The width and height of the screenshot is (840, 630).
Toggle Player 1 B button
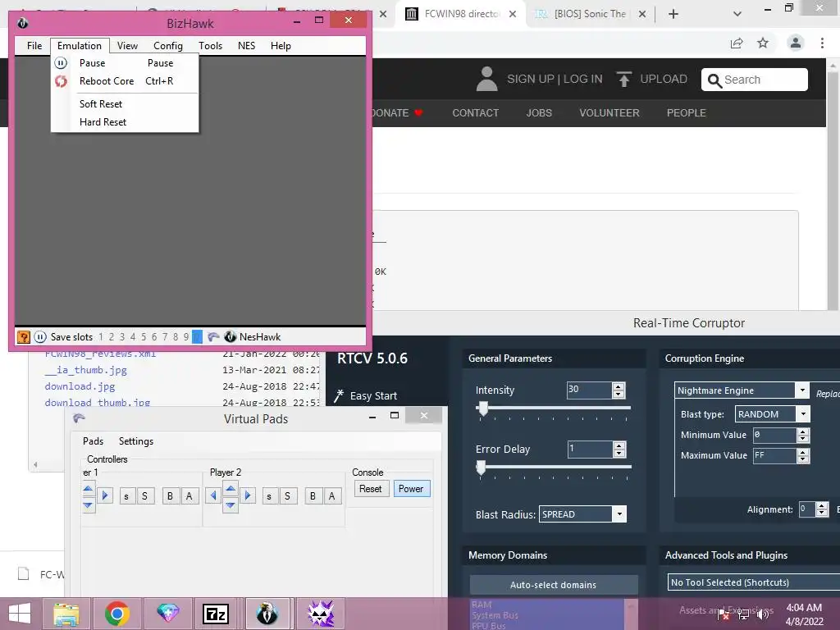(x=170, y=496)
